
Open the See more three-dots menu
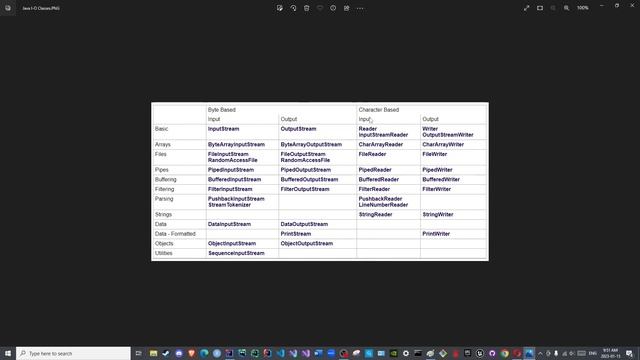click(x=360, y=8)
